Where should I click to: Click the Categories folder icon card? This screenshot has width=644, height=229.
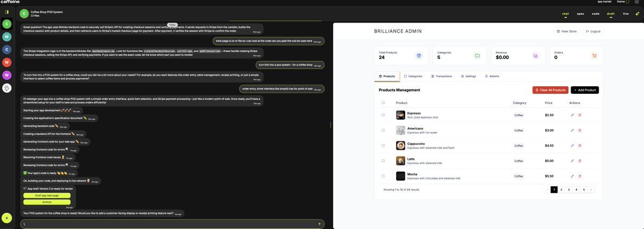coord(477,55)
